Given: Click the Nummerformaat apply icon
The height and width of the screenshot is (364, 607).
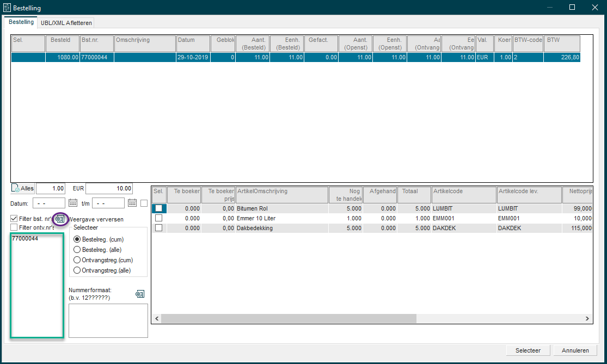Looking at the screenshot, I should [x=140, y=294].
